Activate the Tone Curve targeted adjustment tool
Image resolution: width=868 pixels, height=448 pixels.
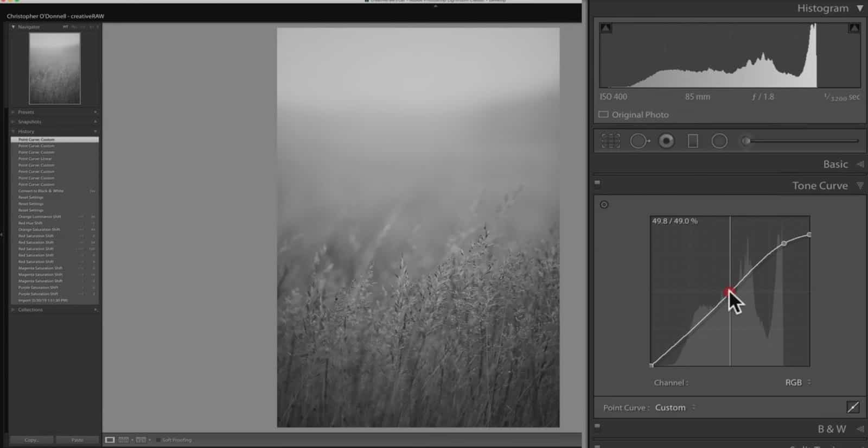[604, 205]
